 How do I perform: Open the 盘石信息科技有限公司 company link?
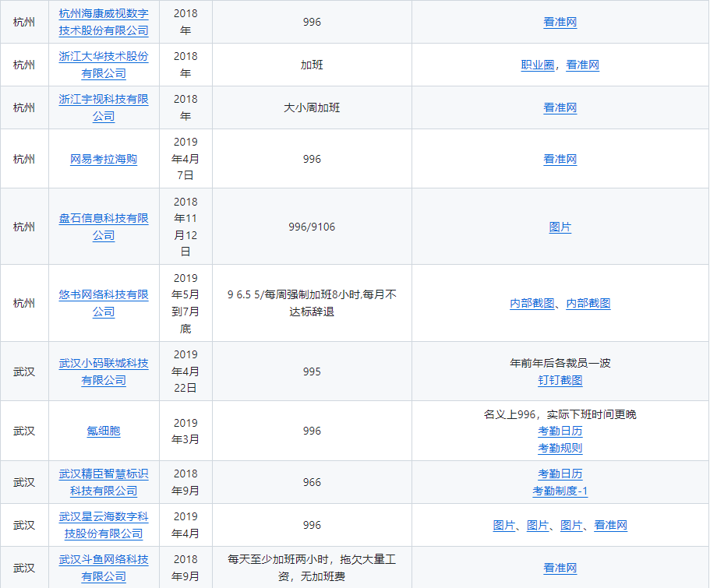point(104,227)
